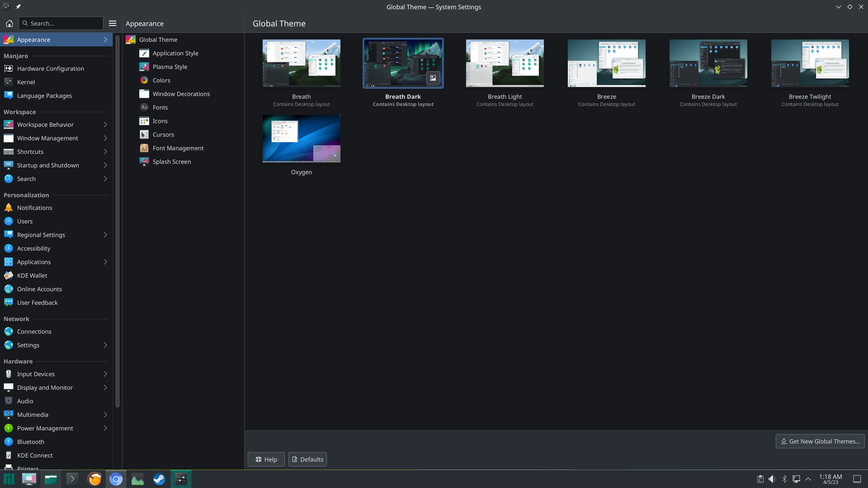This screenshot has width=868, height=488.
Task: Show hidden system tray icons arrow
Action: tap(808, 479)
